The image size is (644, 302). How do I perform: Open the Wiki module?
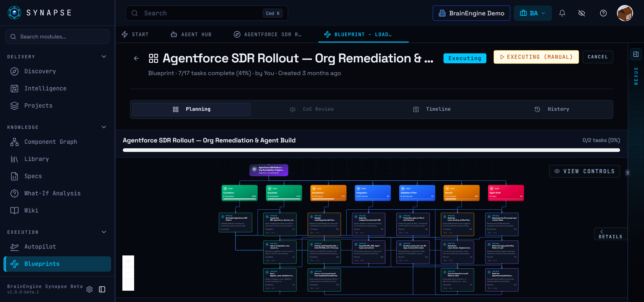click(x=57, y=210)
